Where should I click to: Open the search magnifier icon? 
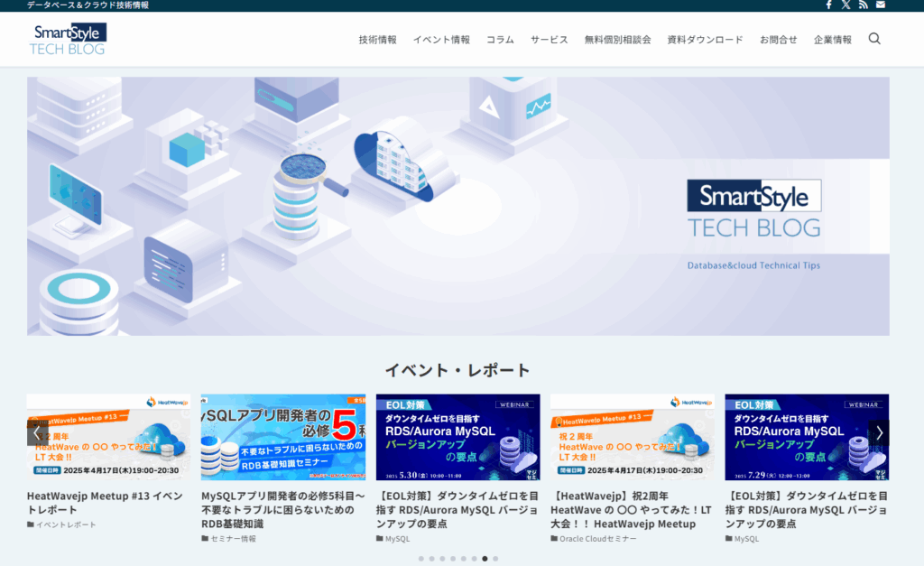tap(874, 39)
